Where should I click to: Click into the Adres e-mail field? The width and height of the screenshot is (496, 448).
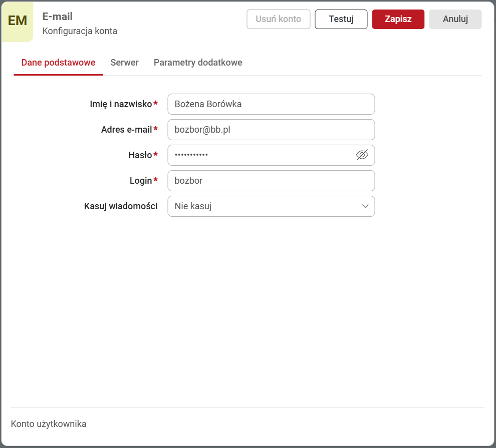(x=271, y=130)
